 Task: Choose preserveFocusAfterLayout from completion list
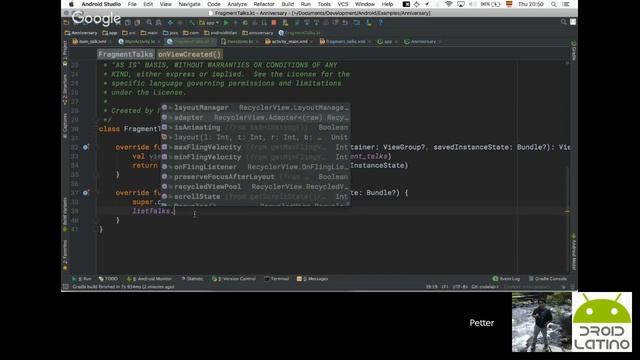(255, 177)
